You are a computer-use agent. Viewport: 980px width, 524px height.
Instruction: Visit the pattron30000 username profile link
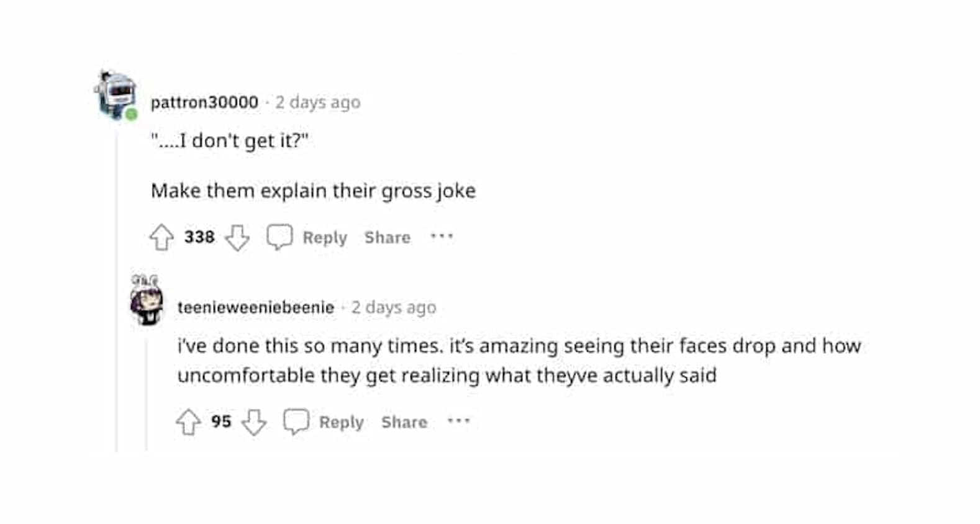tap(204, 102)
